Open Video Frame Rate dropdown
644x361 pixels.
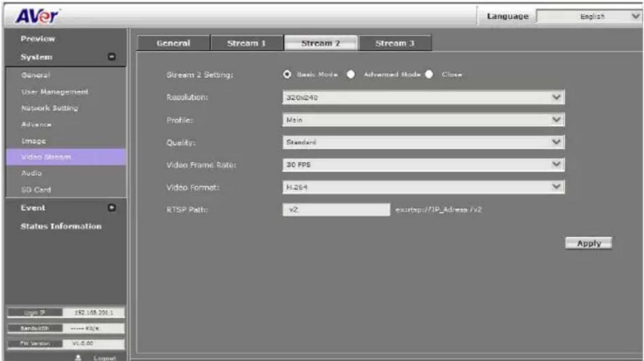pyautogui.click(x=423, y=165)
